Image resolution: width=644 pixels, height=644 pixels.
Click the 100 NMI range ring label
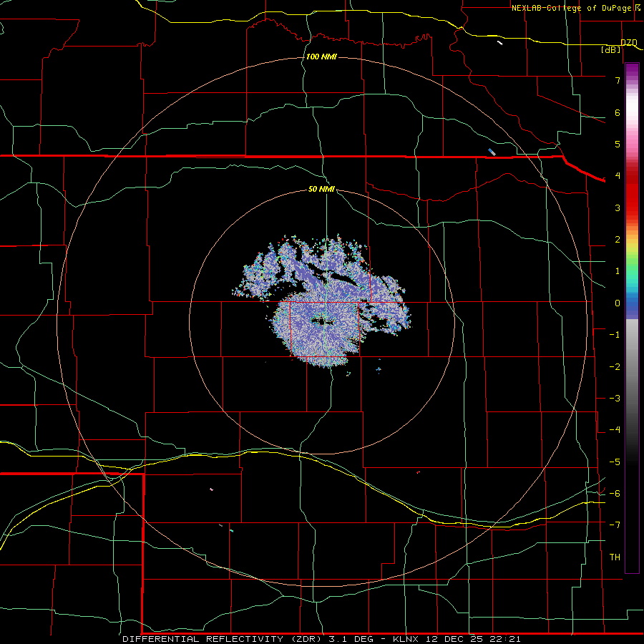tap(321, 57)
